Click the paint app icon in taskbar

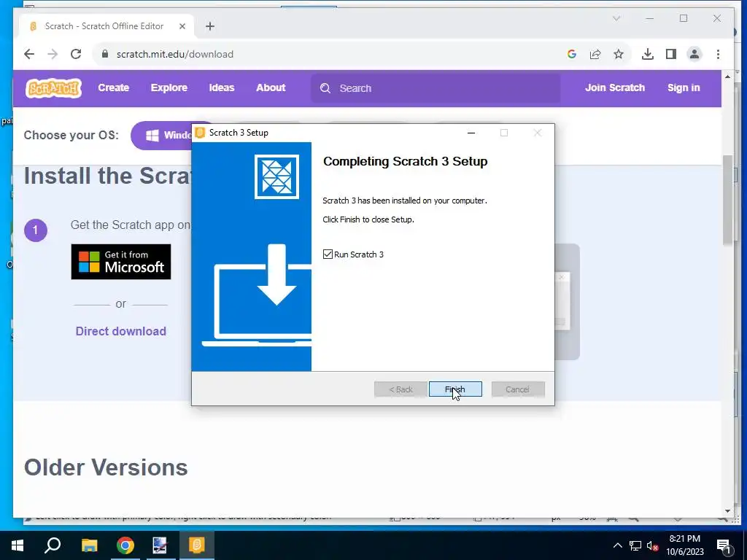coord(160,545)
